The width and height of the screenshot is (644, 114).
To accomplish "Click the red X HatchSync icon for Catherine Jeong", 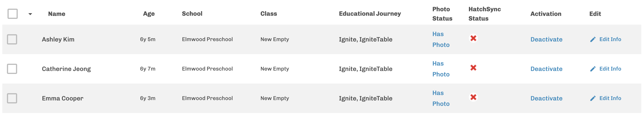I will coord(473,68).
